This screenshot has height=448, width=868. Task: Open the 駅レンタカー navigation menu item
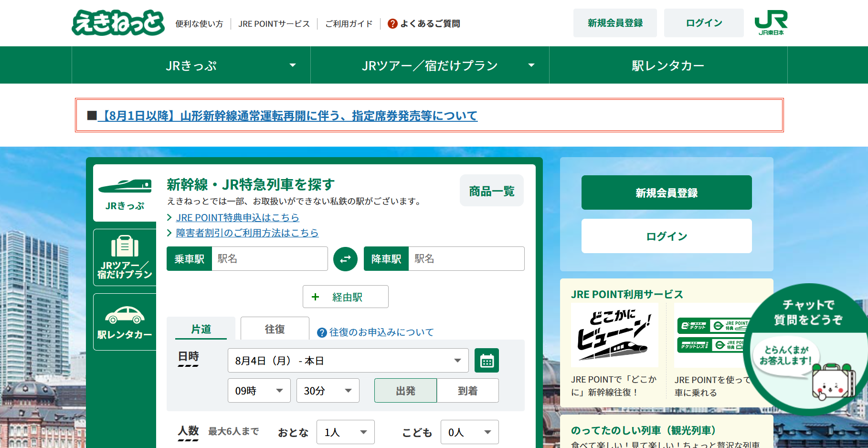667,65
